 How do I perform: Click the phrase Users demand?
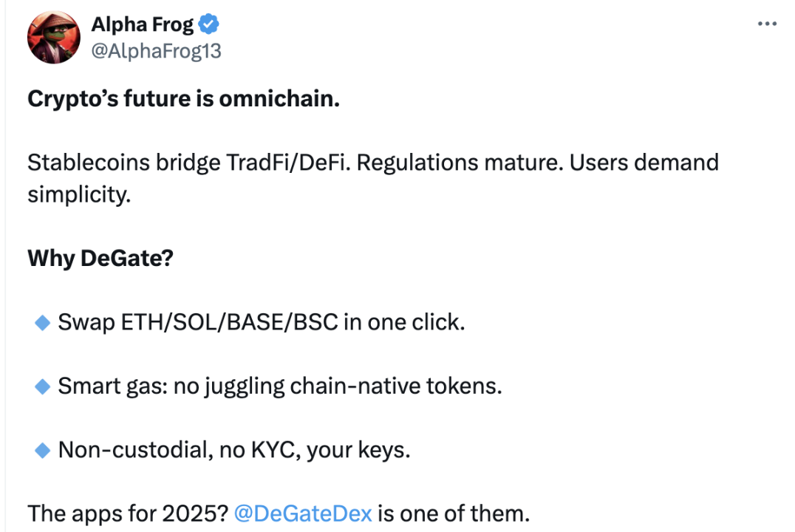click(x=644, y=163)
